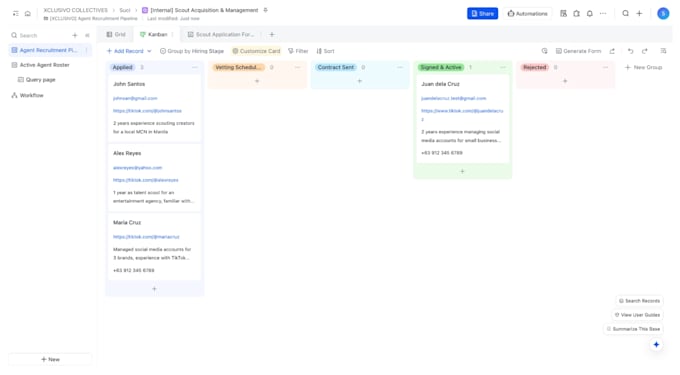
Task: Open the user avatar in the top right
Action: click(x=663, y=13)
